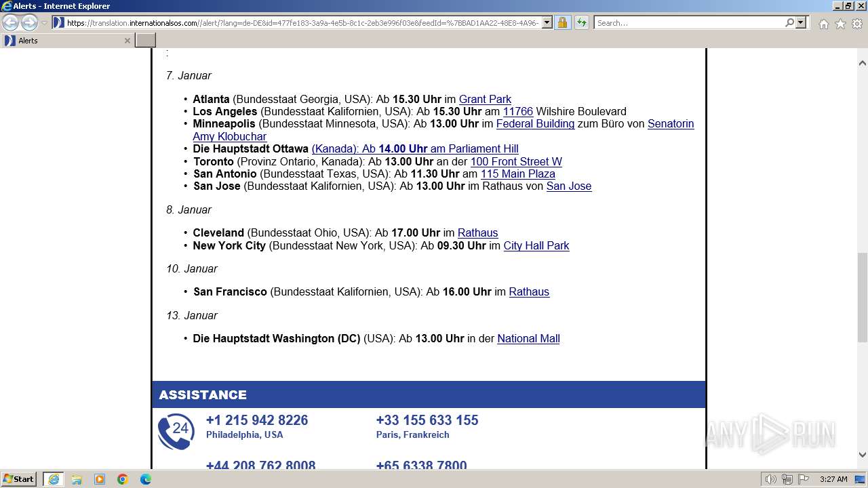Open the media player taskbar icon

[x=100, y=479]
